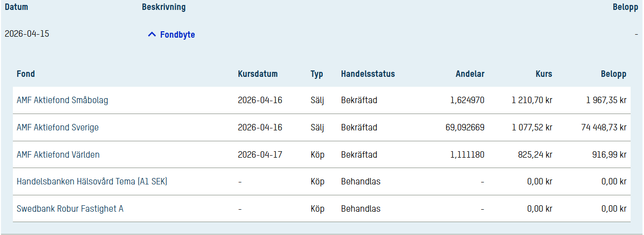Click the Datum column header

[16, 7]
